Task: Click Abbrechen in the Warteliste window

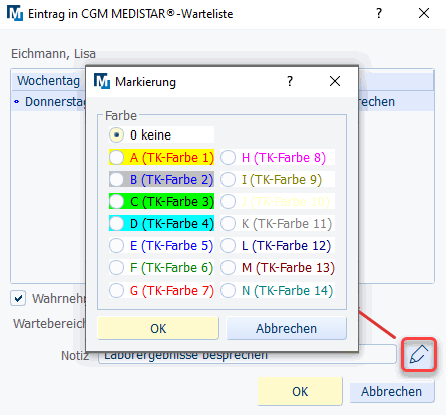Action: tap(392, 391)
